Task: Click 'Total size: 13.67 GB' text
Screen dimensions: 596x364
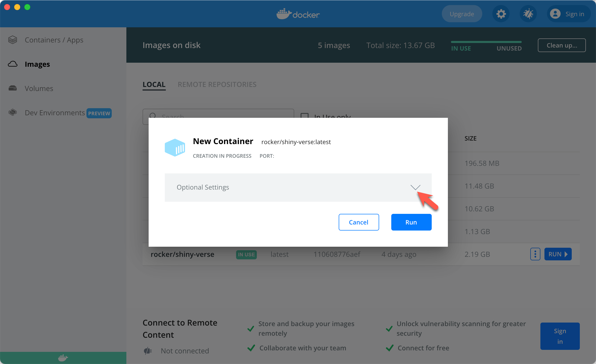Action: click(400, 45)
